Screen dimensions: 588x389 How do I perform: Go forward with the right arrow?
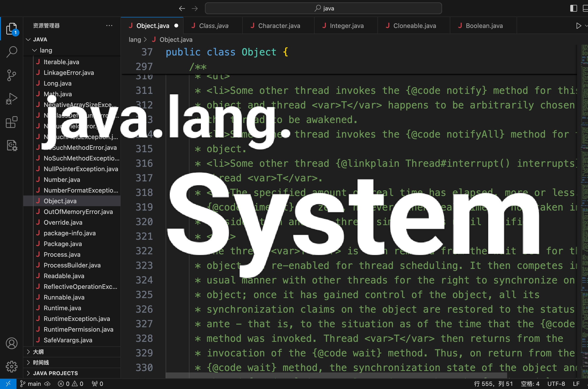click(195, 9)
